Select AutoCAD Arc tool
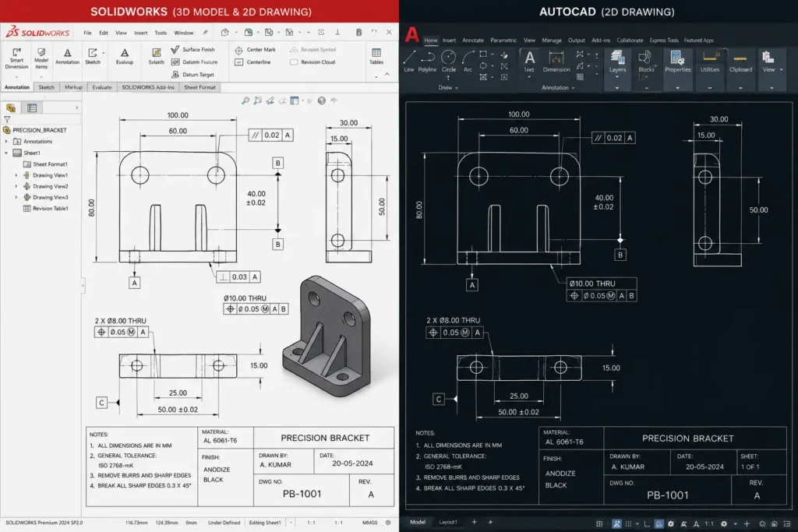Screen dimensions: 798x532 (468, 62)
